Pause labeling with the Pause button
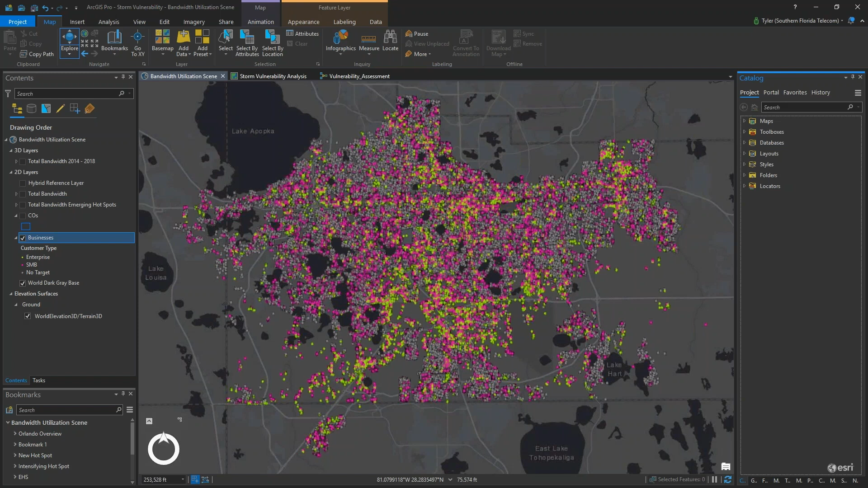868x488 pixels. tap(417, 34)
